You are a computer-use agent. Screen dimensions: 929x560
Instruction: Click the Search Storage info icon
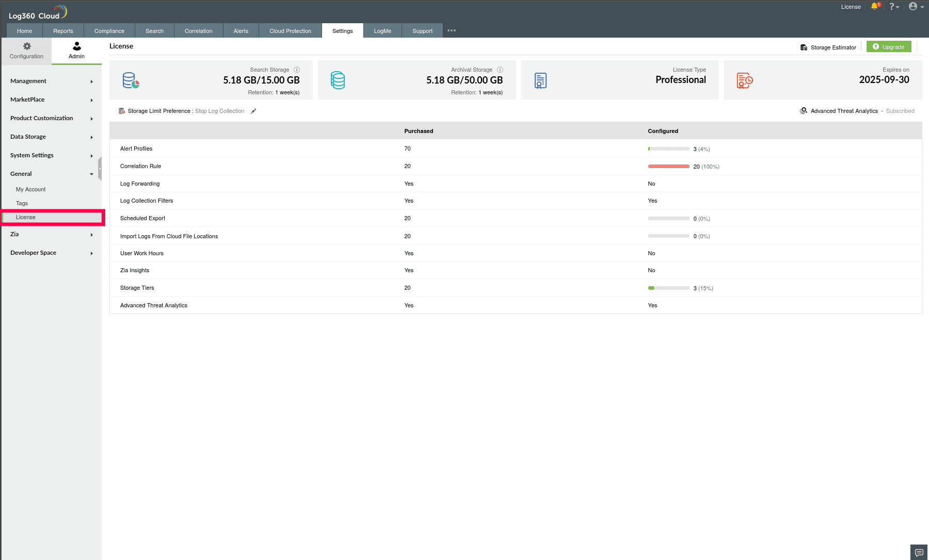[297, 70]
